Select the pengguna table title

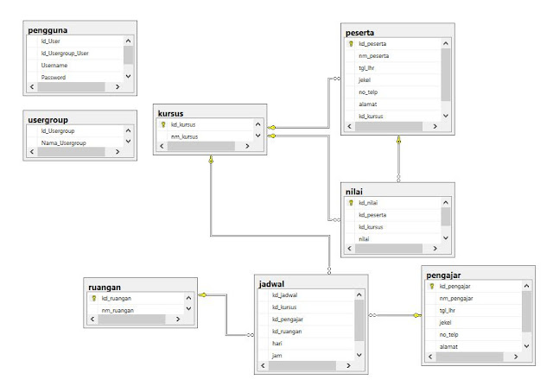pos(48,30)
